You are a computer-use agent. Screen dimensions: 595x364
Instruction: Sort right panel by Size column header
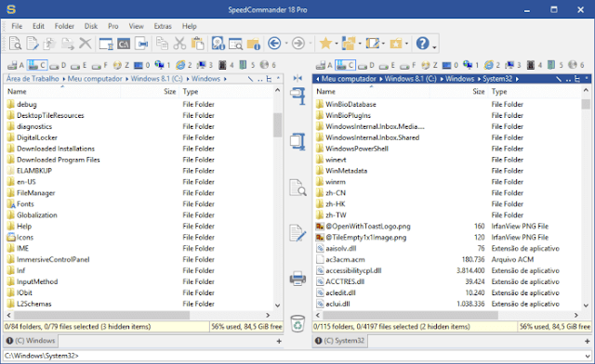click(457, 91)
